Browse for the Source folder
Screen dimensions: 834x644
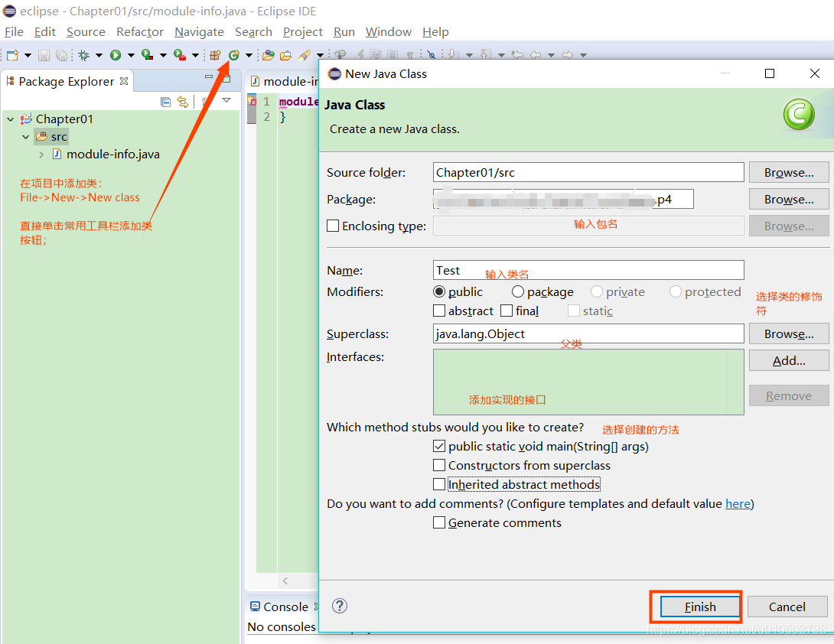(x=789, y=172)
